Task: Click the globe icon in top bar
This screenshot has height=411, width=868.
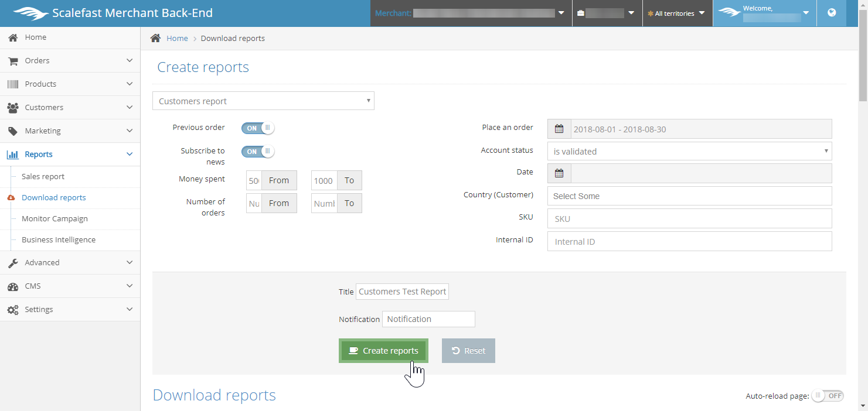Action: pos(831,13)
